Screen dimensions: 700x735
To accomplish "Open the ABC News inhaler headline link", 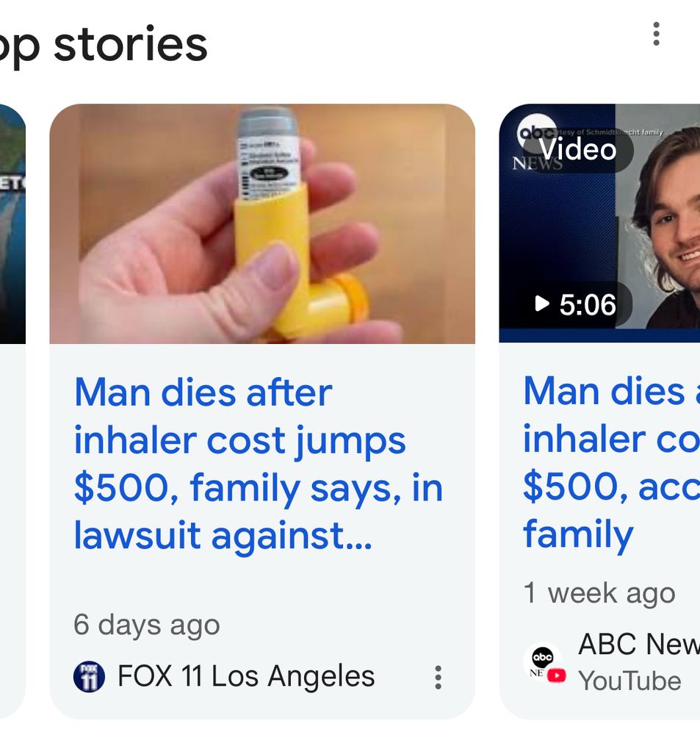I will (611, 463).
